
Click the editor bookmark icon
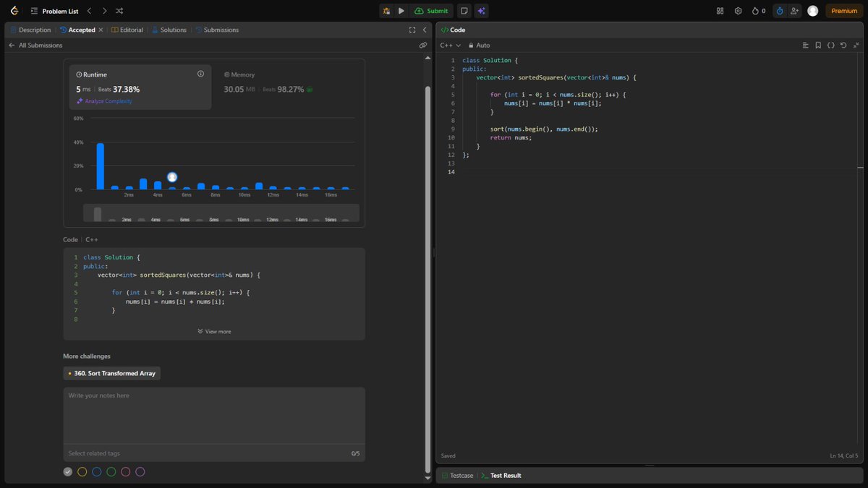pos(818,45)
